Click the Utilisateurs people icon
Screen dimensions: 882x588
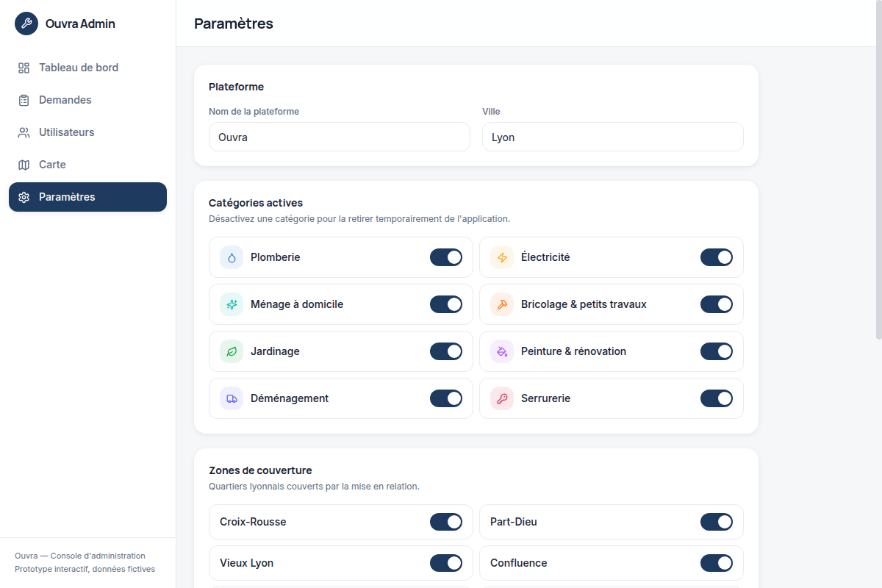[x=24, y=132]
